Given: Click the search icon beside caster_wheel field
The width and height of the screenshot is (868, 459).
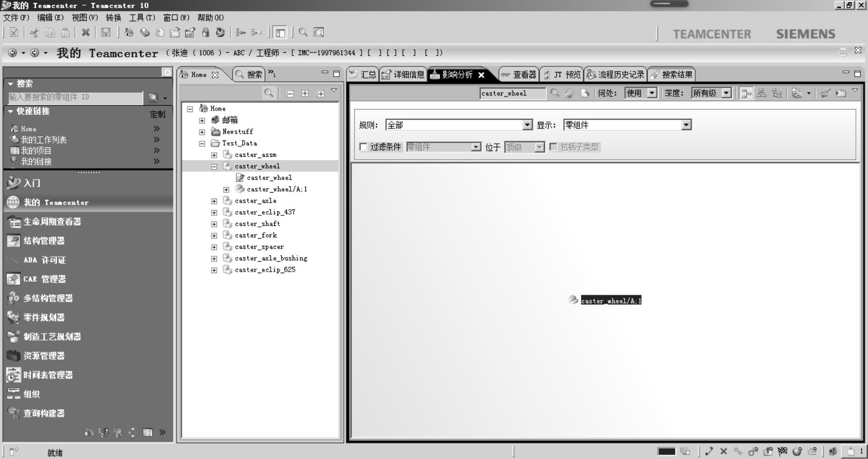Looking at the screenshot, I should pos(555,93).
